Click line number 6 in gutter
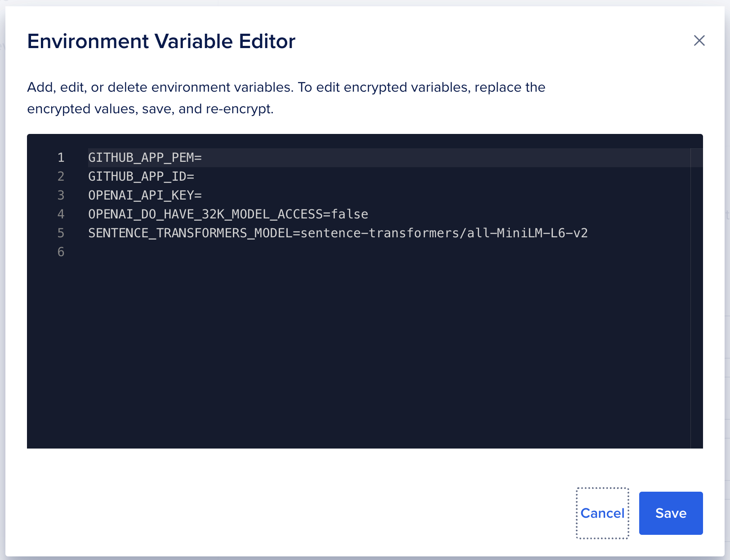Viewport: 730px width, 560px height. tap(61, 252)
